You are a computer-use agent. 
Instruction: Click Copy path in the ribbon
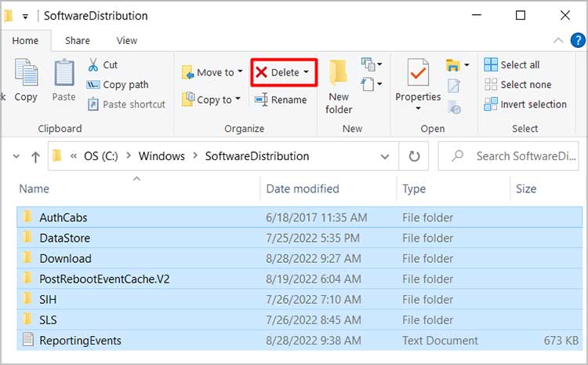coord(118,85)
